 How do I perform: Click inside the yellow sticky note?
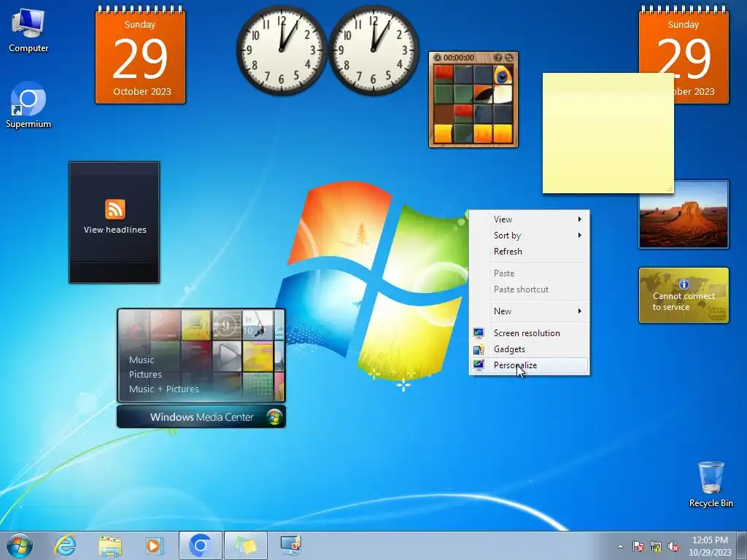click(608, 133)
